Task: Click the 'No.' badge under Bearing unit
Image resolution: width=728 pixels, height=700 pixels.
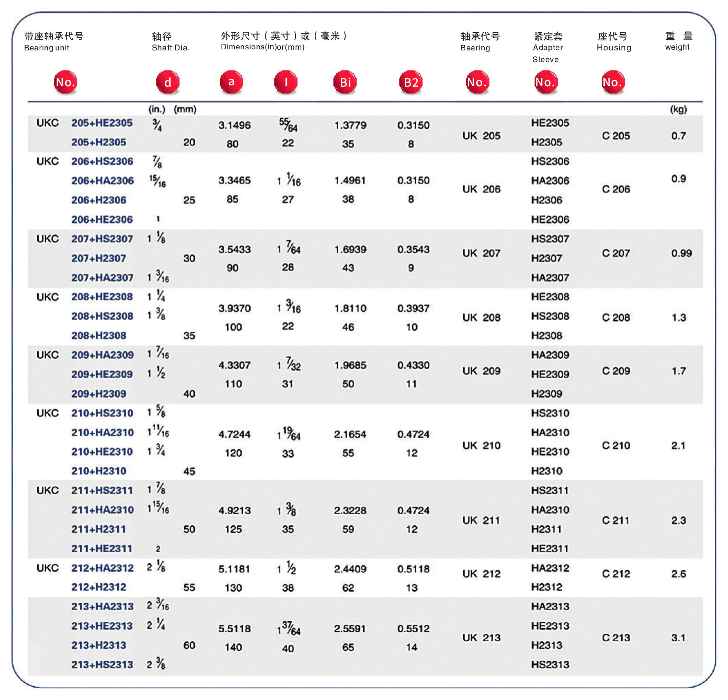Action: [65, 82]
